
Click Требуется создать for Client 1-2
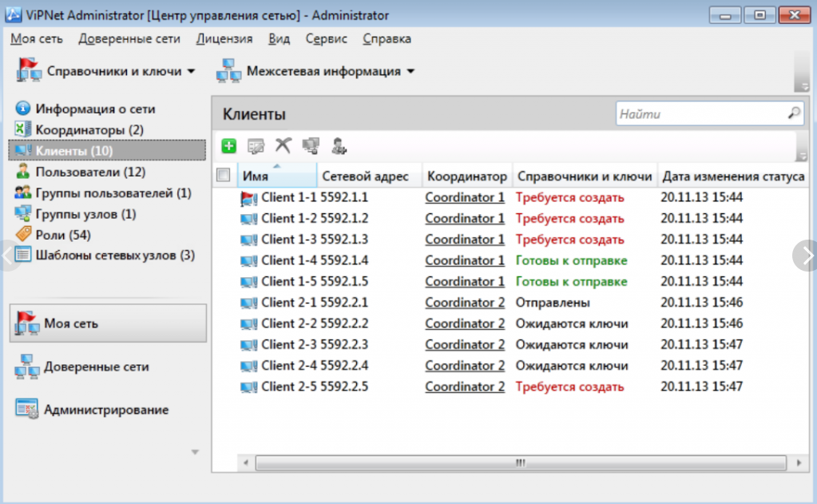click(569, 218)
